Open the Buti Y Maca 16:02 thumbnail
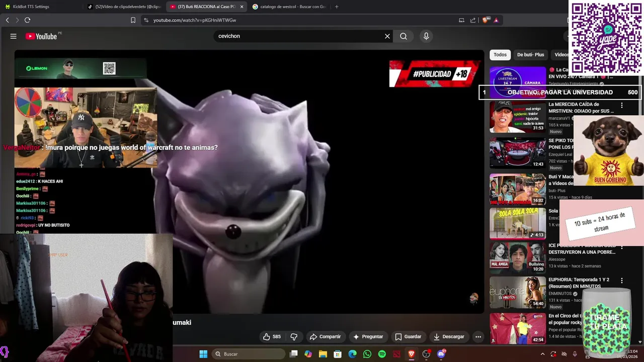This screenshot has height=362, width=644. 518,189
